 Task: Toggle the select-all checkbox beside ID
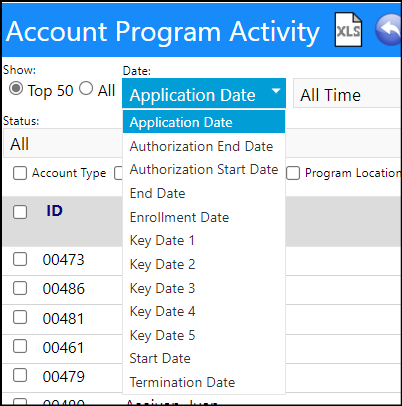(20, 212)
